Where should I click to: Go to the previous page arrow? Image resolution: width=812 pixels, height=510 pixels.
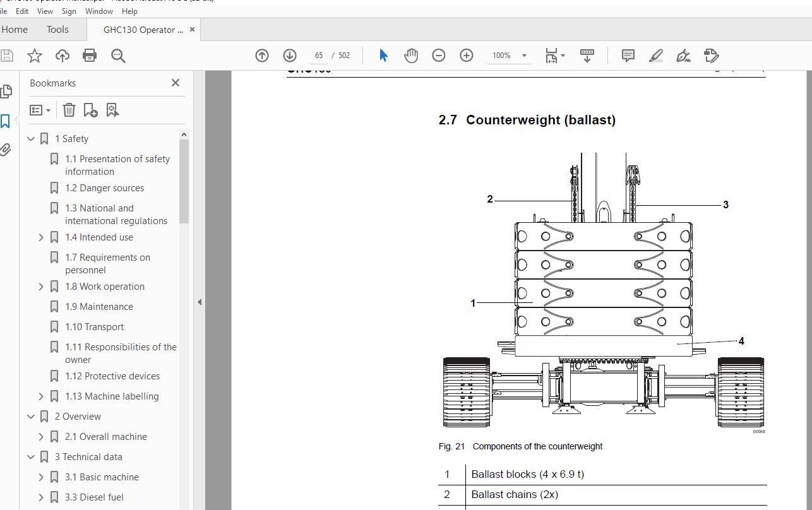pos(262,56)
